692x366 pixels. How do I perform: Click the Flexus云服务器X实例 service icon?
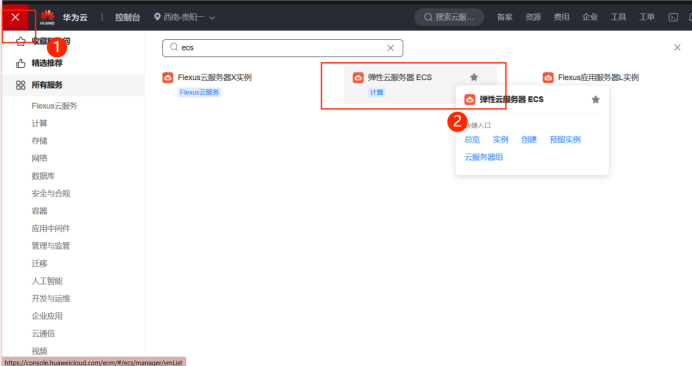click(168, 78)
